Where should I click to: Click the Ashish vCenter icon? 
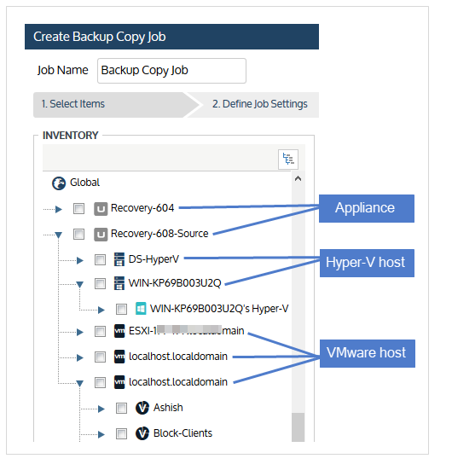[x=142, y=408]
